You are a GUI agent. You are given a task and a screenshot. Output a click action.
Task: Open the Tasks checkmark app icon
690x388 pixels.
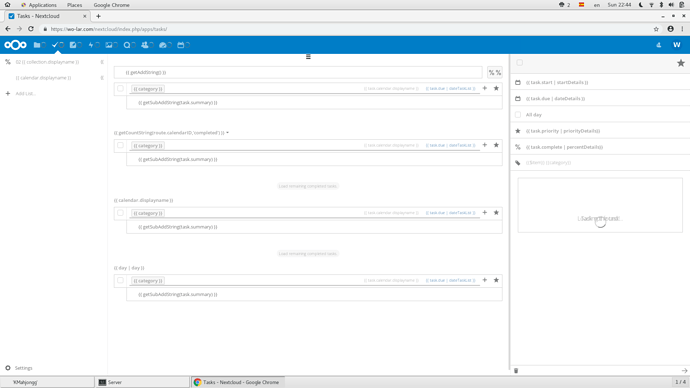tap(55, 45)
